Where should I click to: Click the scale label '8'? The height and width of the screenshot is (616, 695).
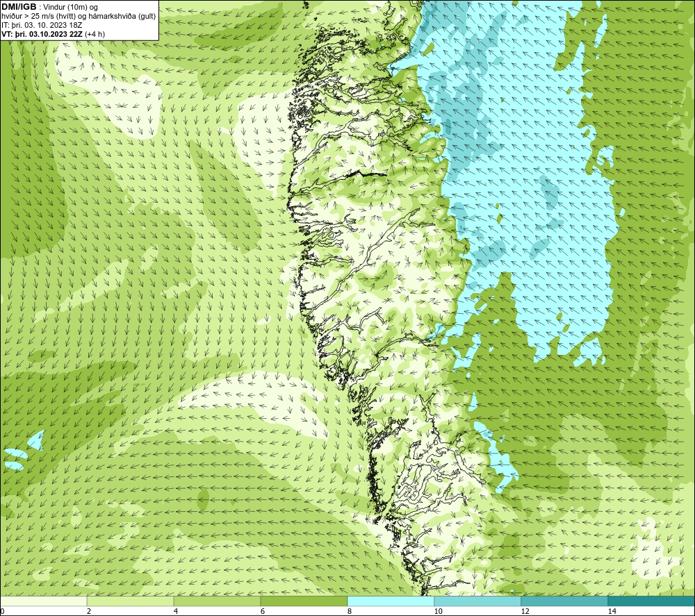[350, 612]
